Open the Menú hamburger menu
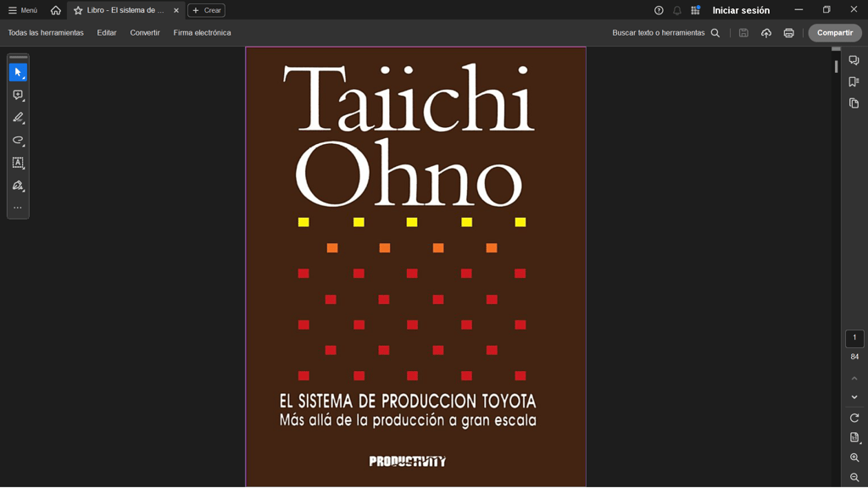868x488 pixels. [23, 10]
